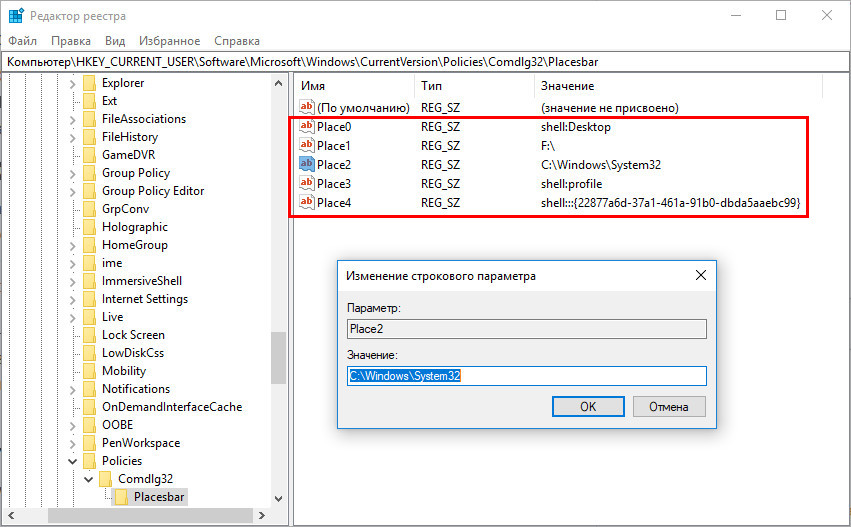Open the Вид menu

click(x=115, y=41)
